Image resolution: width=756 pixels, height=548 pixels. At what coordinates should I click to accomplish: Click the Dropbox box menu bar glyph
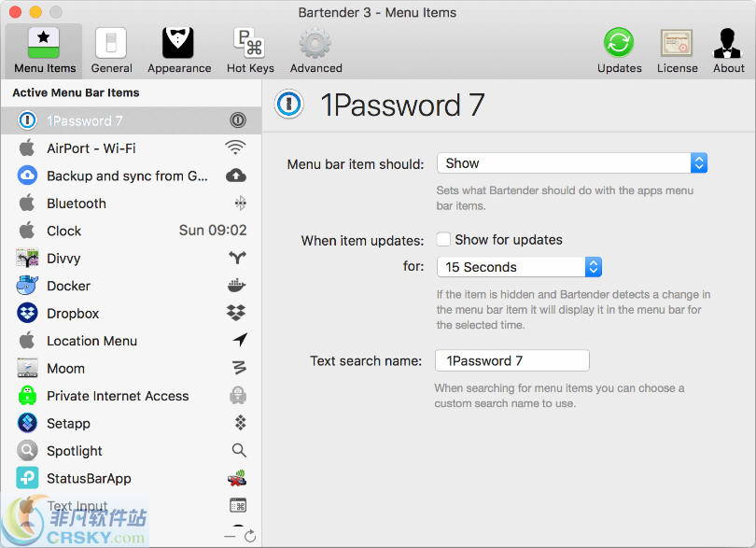236,313
